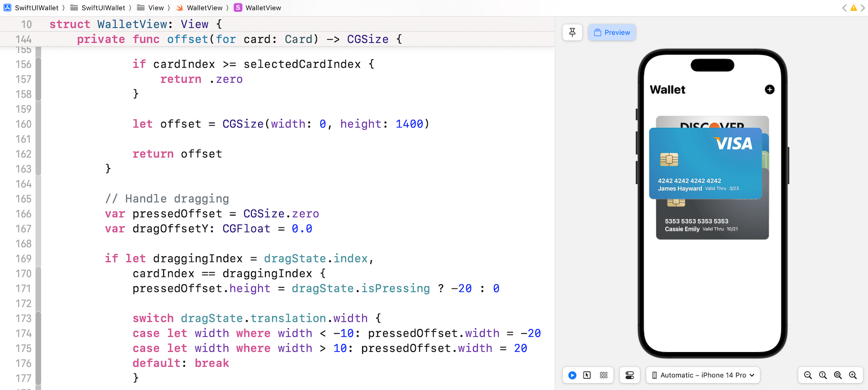Click the Preview button
Image resolution: width=868 pixels, height=390 pixels.
612,33
